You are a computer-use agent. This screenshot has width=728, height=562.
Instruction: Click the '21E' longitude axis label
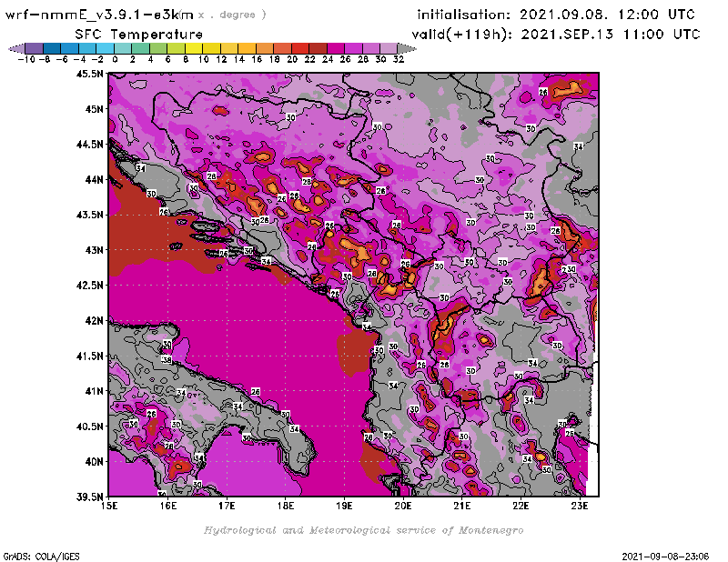click(462, 506)
